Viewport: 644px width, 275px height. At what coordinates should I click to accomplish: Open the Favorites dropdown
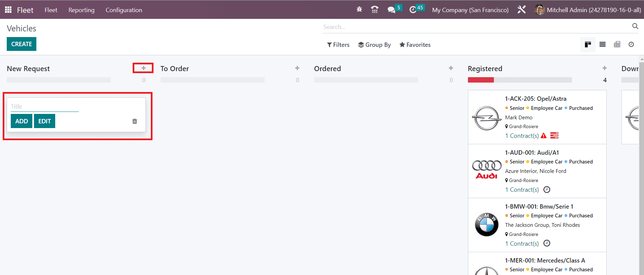(415, 45)
